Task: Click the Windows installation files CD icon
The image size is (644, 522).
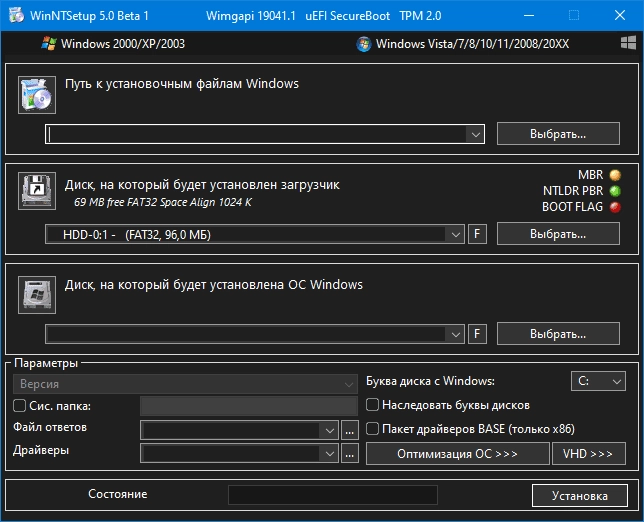Action: point(37,95)
